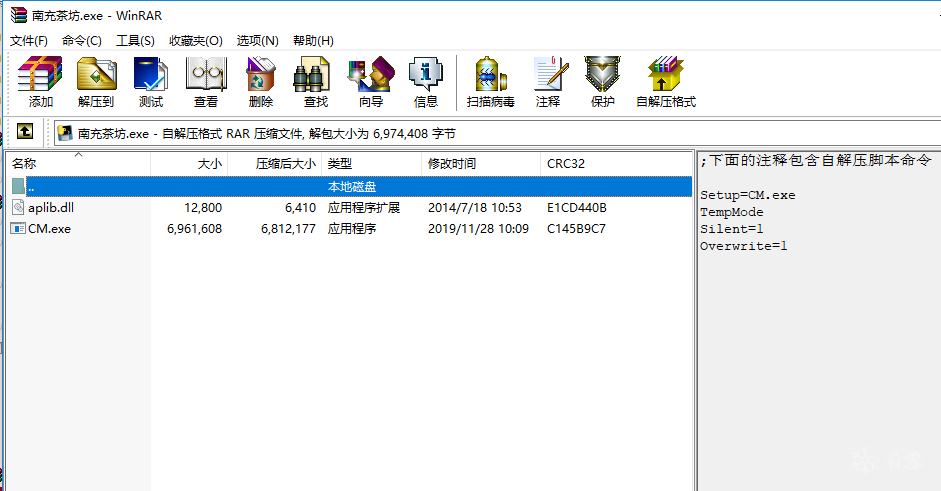
Task: Click Silent=1 comment line
Action: (x=732, y=229)
